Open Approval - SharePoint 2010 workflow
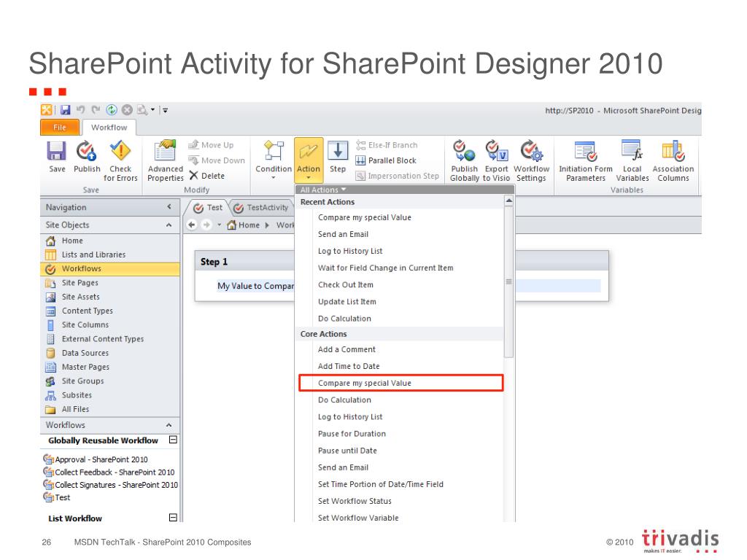This screenshot has height=560, width=747. [x=96, y=459]
